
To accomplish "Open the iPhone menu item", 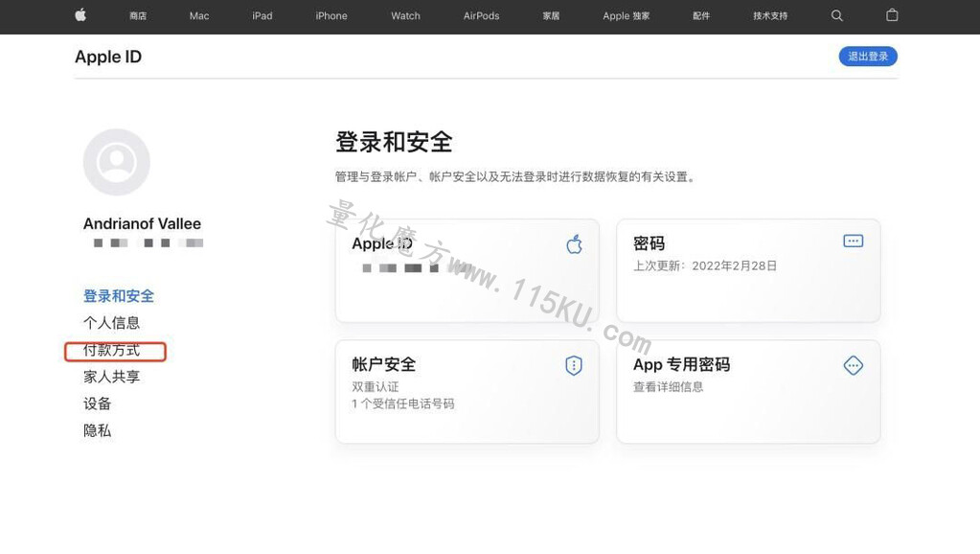I will coord(331,16).
